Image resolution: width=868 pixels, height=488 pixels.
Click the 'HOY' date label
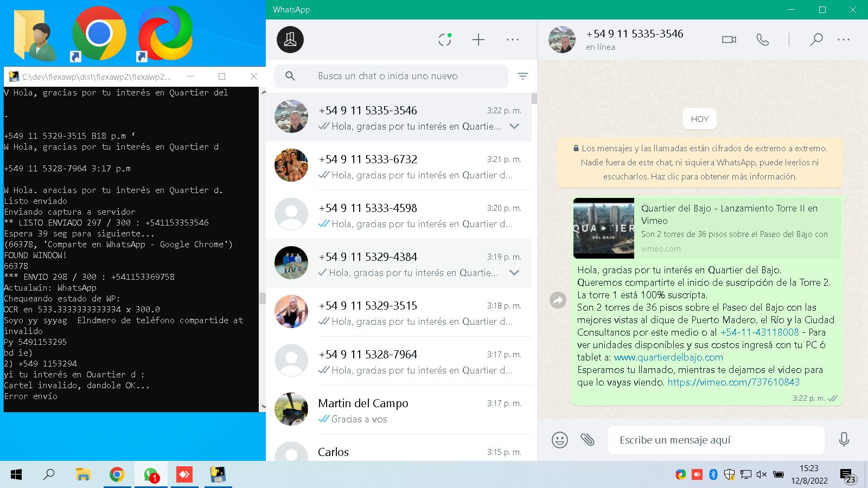(700, 119)
